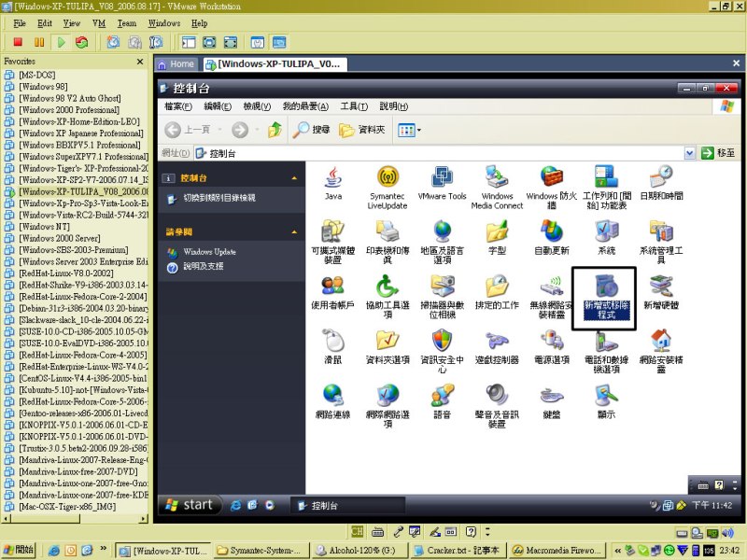Open 自動更新 automatic updates icon
Image resolution: width=747 pixels, height=560 pixels.
(x=552, y=231)
